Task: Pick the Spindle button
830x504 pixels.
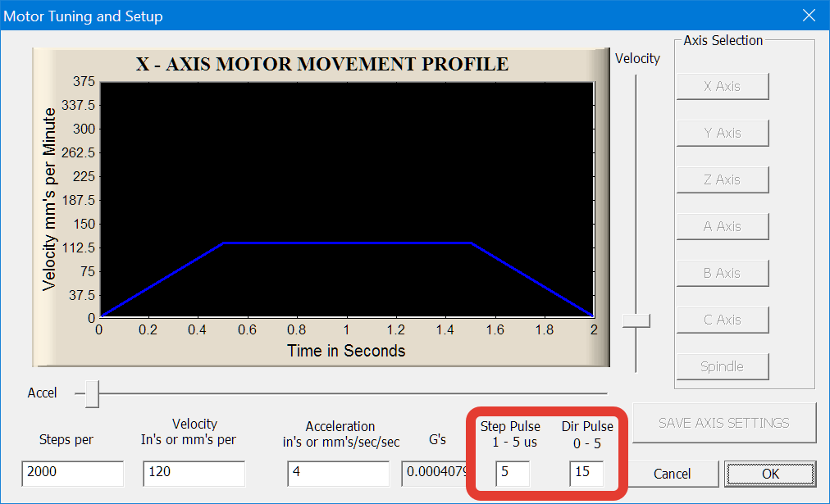Action: pyautogui.click(x=723, y=366)
